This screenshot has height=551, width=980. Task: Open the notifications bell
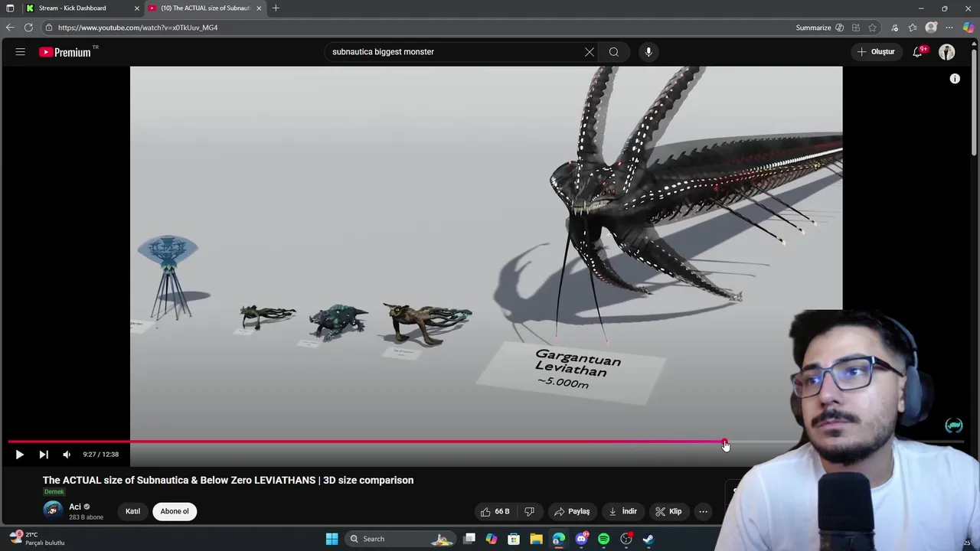click(918, 52)
